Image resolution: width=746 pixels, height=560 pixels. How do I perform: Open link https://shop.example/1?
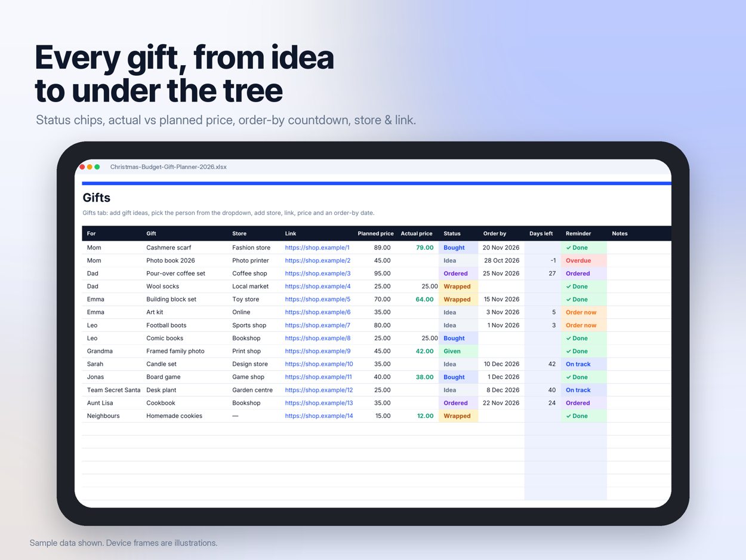[317, 248]
